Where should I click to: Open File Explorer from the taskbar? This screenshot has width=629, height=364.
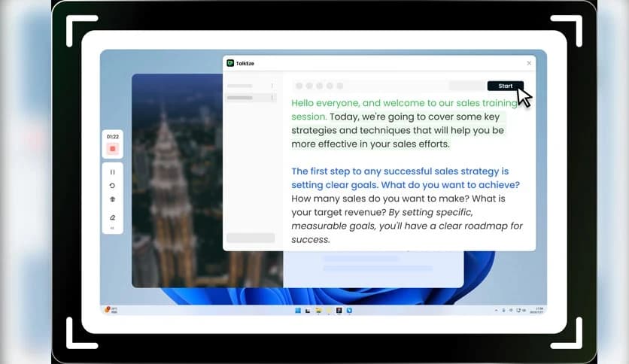318,311
